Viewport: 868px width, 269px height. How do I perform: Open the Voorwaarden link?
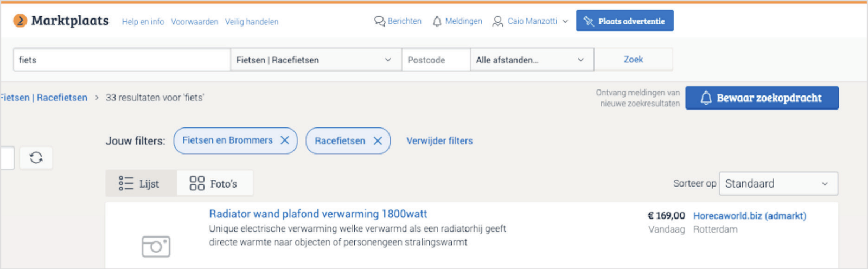tap(194, 22)
